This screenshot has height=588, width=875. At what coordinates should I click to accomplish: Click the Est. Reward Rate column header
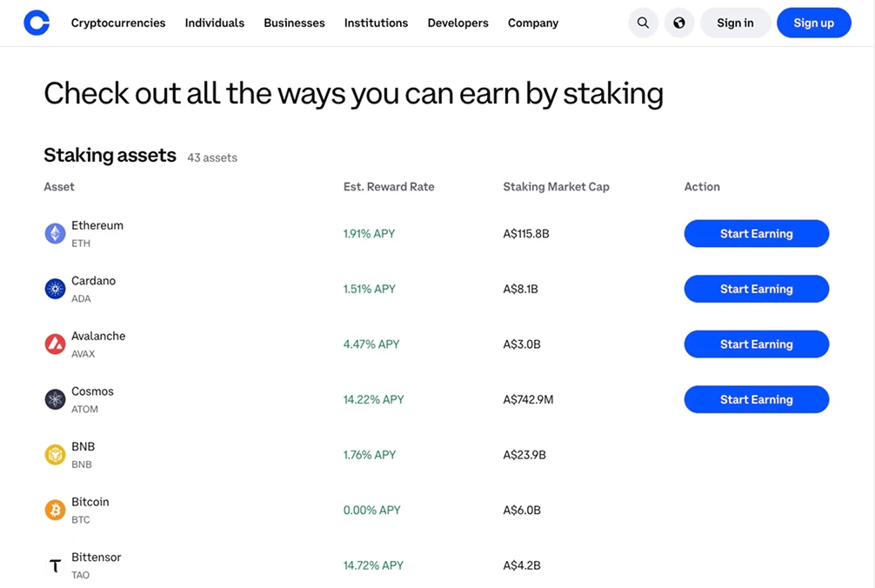388,186
